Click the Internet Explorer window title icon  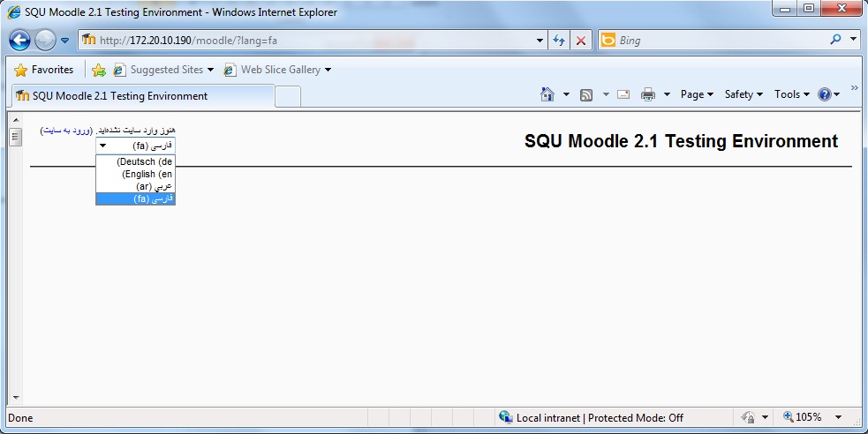[x=13, y=11]
